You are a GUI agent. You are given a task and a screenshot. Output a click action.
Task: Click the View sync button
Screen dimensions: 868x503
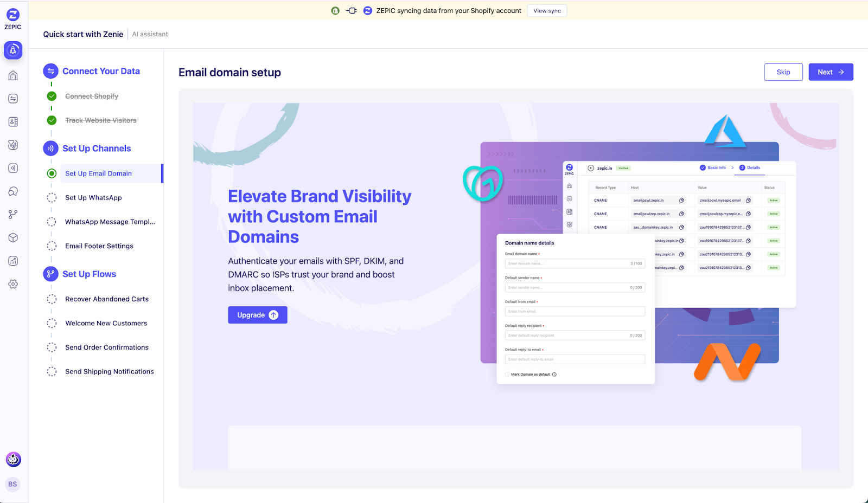547,11
